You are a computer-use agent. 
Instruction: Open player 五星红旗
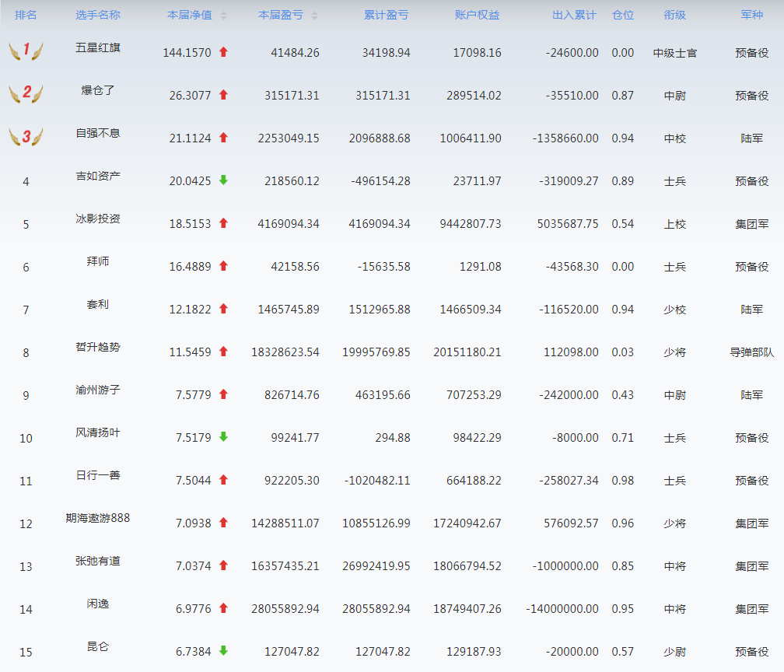coord(98,47)
